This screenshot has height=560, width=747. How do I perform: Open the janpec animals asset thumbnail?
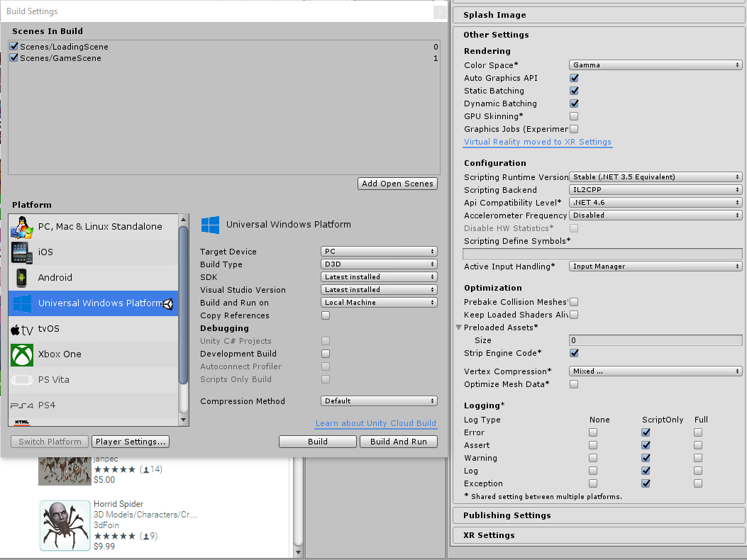pos(65,471)
